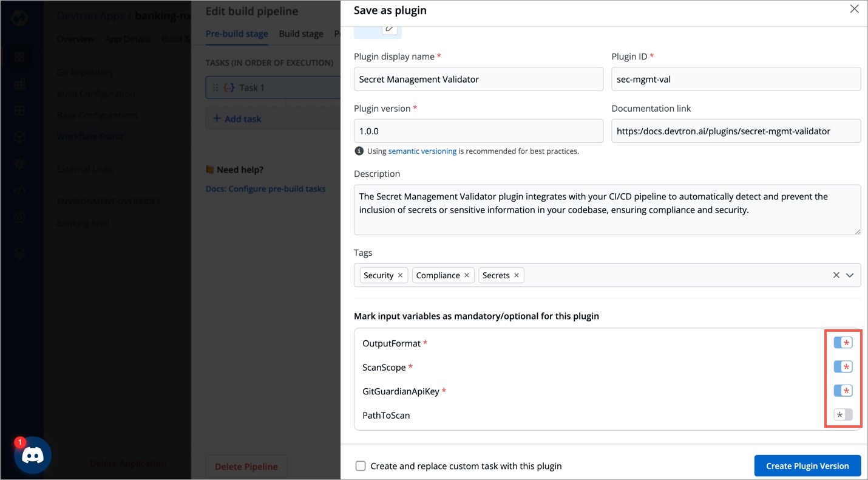The height and width of the screenshot is (480, 868).
Task: Click info icon beside semantic versioning note
Action: [359, 151]
